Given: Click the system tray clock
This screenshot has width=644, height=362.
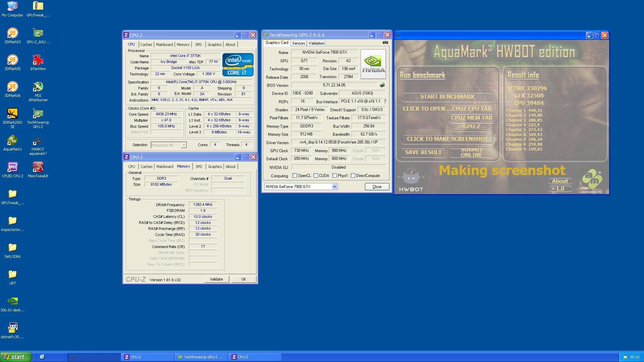Looking at the screenshot, I should (x=635, y=357).
